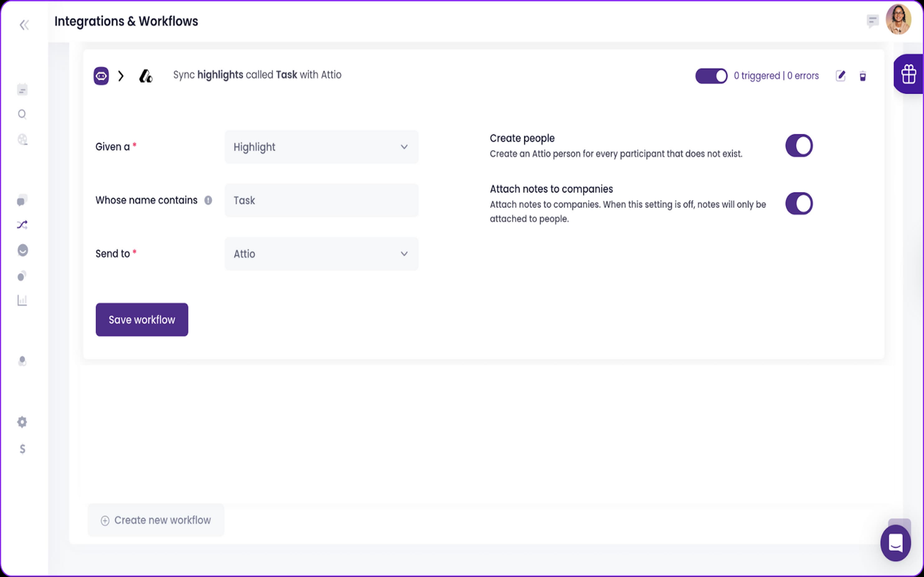Open the user profile avatar
Viewport: 924px width, 577px height.
898,20
